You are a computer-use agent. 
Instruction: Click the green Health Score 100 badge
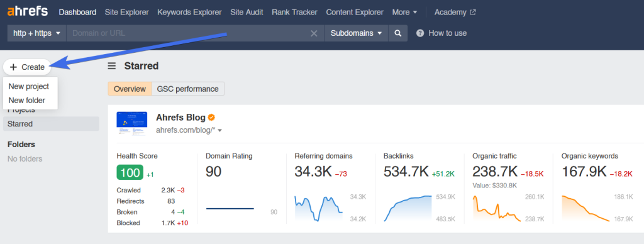pos(130,172)
